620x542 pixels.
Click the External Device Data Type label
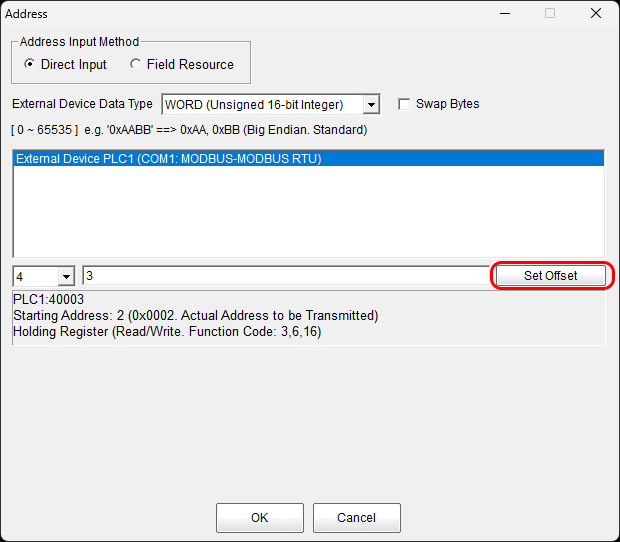(82, 104)
